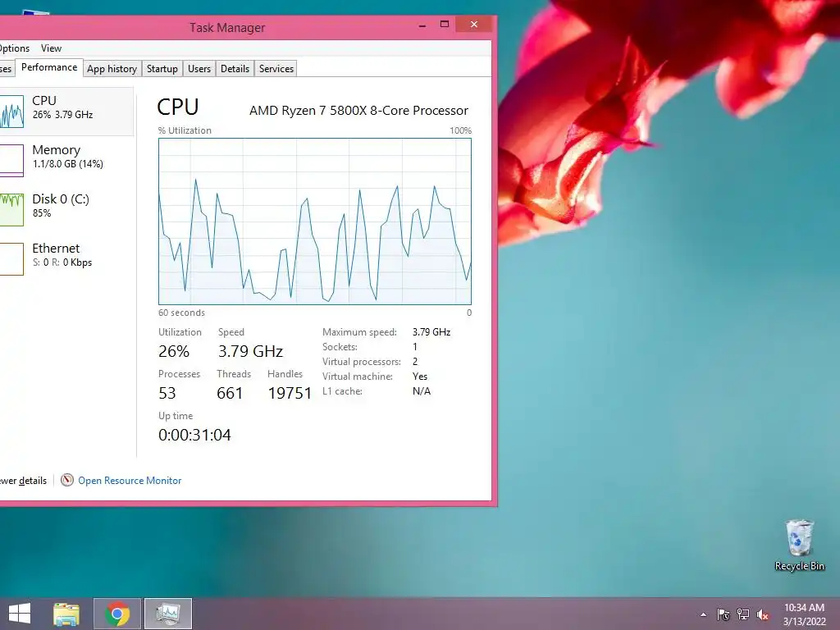
Task: Click the Up time value 0:00:31:04
Action: [x=194, y=435]
